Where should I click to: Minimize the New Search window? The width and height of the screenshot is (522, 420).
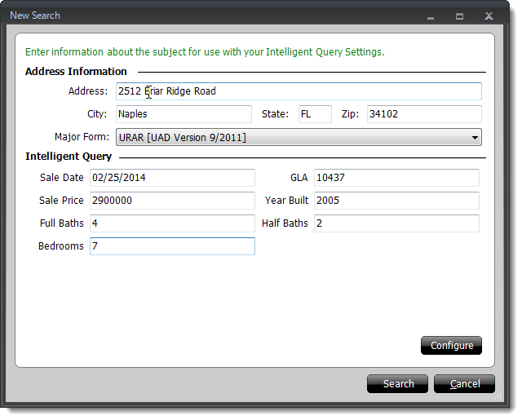(x=431, y=16)
